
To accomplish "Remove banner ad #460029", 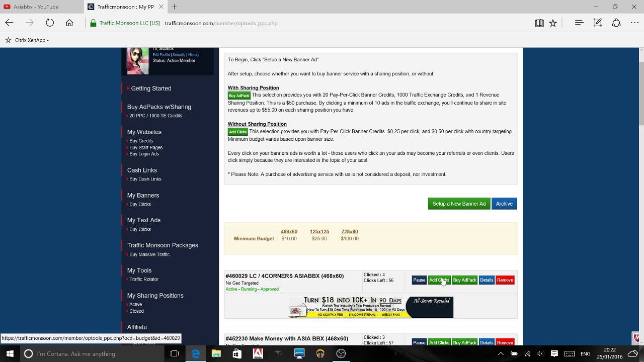I will pos(505,280).
